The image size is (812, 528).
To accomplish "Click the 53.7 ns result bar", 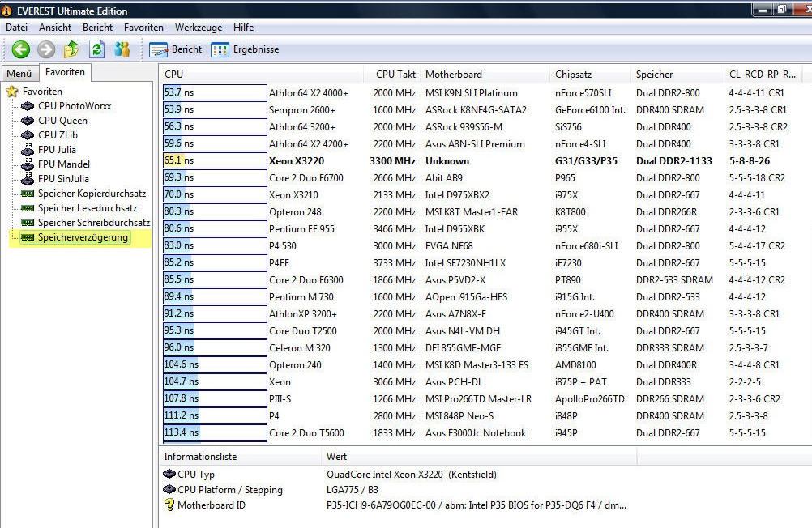I will [x=215, y=92].
